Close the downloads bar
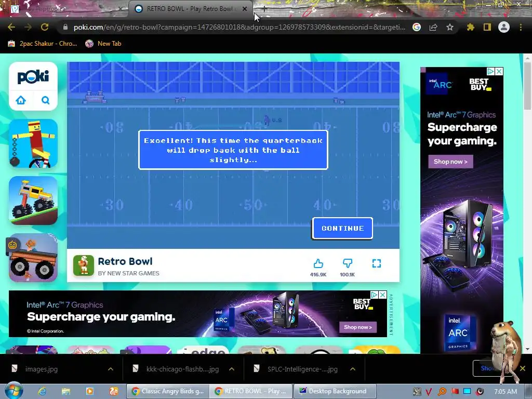This screenshot has width=532, height=399. 523,368
